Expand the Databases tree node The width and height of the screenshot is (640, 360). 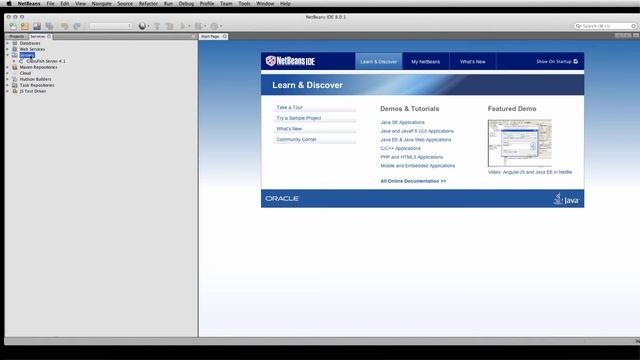pos(7,43)
